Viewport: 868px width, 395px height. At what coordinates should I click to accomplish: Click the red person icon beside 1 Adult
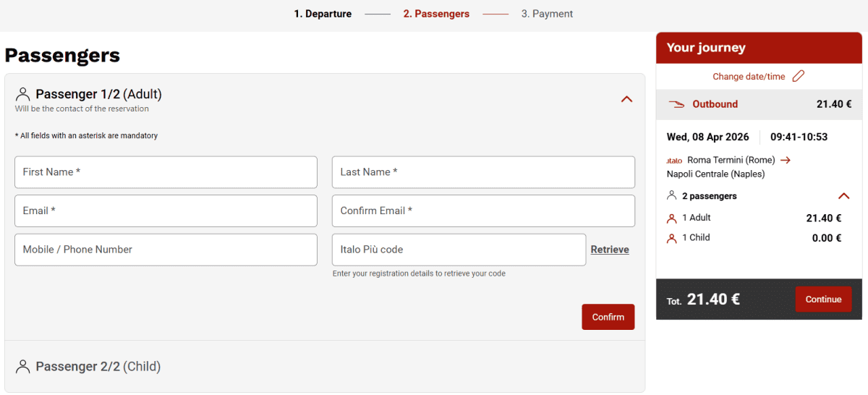pyautogui.click(x=672, y=218)
